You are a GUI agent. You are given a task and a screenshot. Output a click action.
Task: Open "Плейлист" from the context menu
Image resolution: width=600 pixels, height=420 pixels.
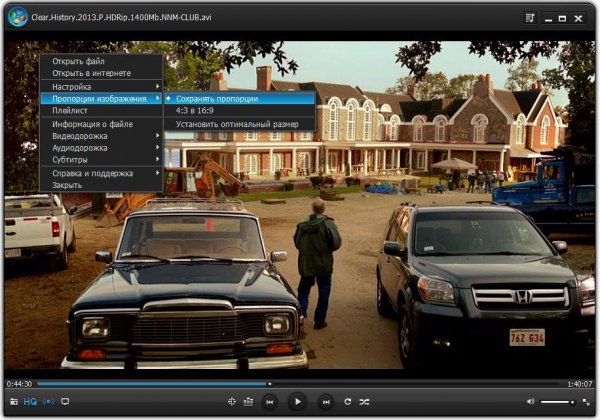(101, 111)
